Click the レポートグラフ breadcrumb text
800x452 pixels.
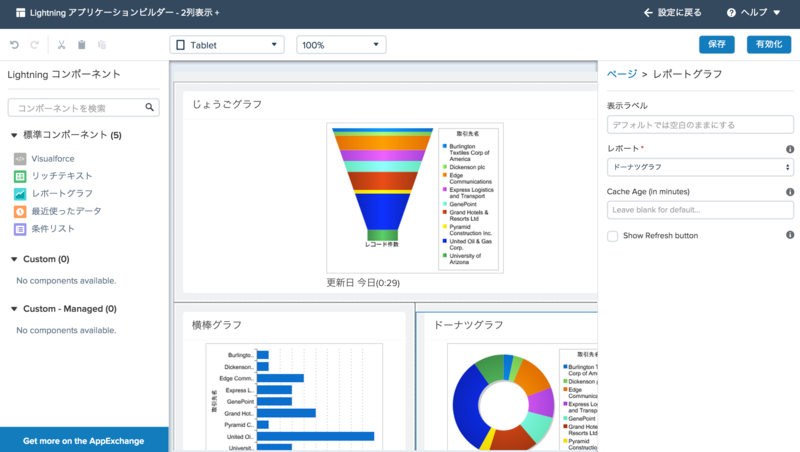(687, 74)
